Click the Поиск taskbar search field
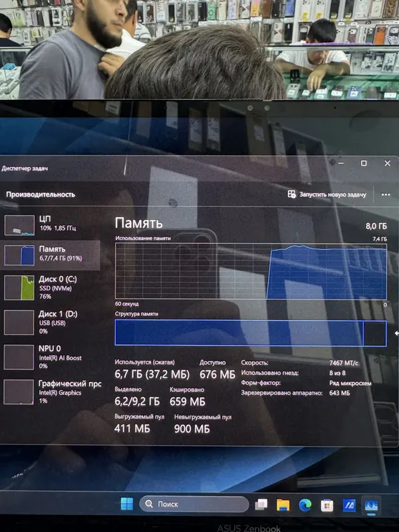Viewport: 399px width, 532px height. pyautogui.click(x=194, y=504)
